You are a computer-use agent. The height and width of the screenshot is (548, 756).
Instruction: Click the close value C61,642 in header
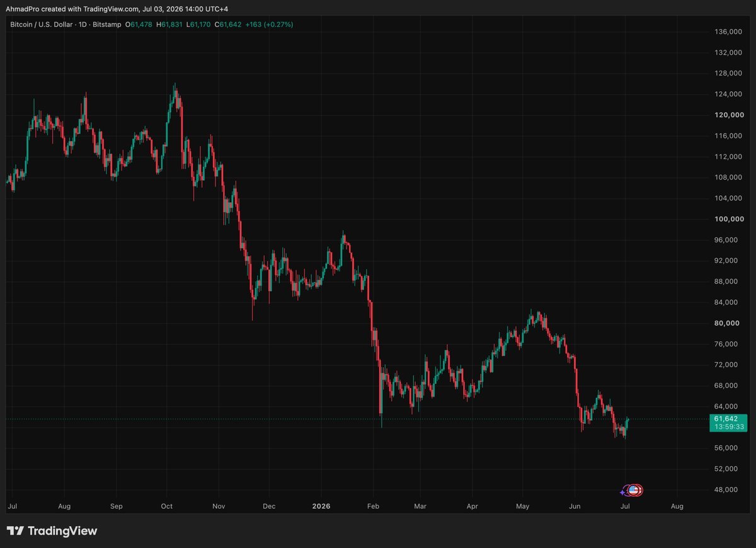(228, 25)
